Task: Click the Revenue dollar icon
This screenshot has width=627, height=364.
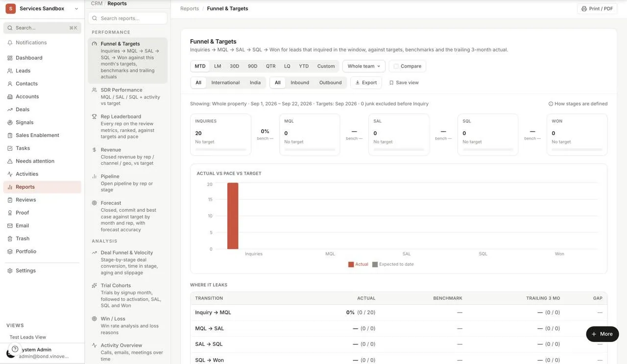Action: 95,150
